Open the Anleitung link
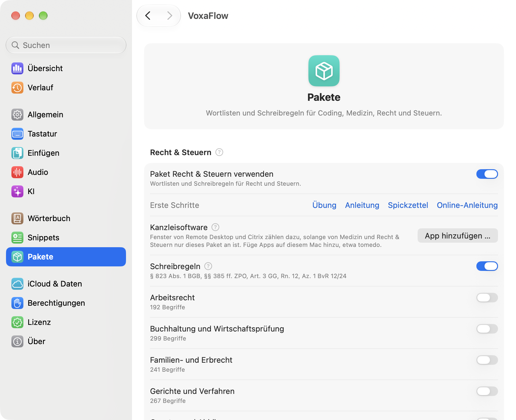The width and height of the screenshot is (516, 420). (x=362, y=205)
